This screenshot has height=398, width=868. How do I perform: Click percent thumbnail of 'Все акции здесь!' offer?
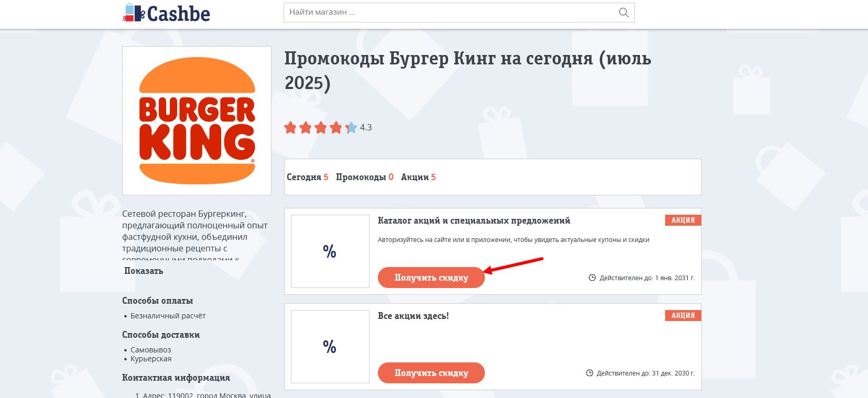click(330, 347)
